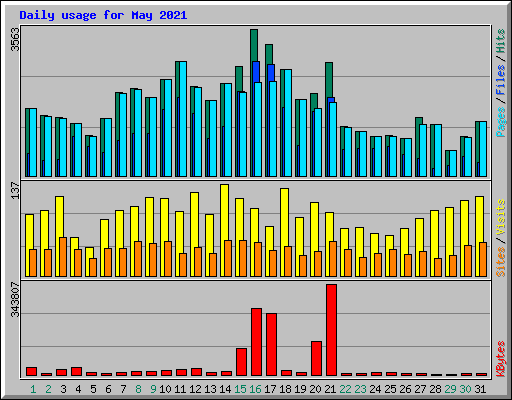Click the orange Sites bar for day 21
This screenshot has height=400, width=512.
333,259
